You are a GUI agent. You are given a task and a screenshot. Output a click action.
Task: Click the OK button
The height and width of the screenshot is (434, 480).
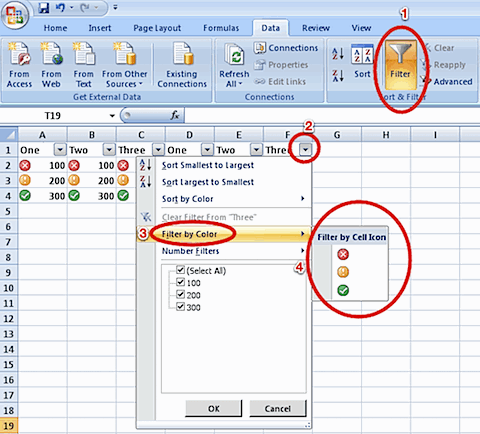214,409
